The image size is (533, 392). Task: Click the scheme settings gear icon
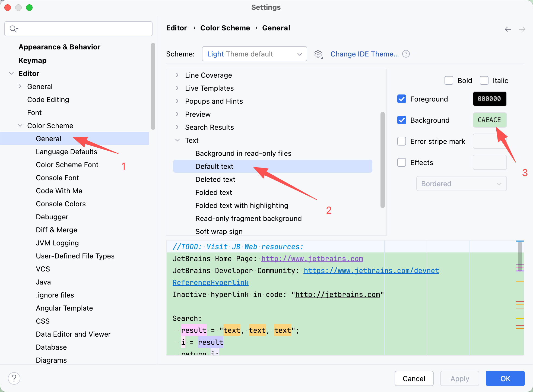tap(318, 54)
